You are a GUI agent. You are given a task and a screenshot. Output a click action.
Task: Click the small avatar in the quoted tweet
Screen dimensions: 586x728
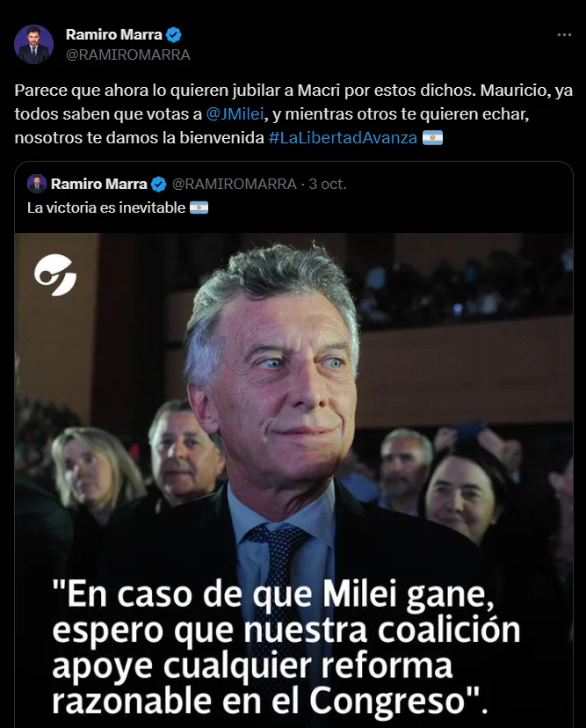[x=37, y=184]
